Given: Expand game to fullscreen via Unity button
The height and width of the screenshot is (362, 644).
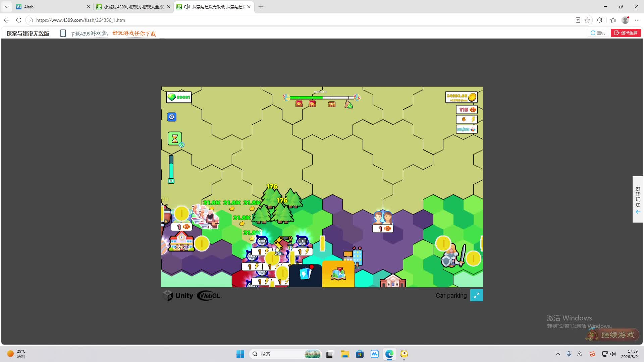Looking at the screenshot, I should 476,295.
